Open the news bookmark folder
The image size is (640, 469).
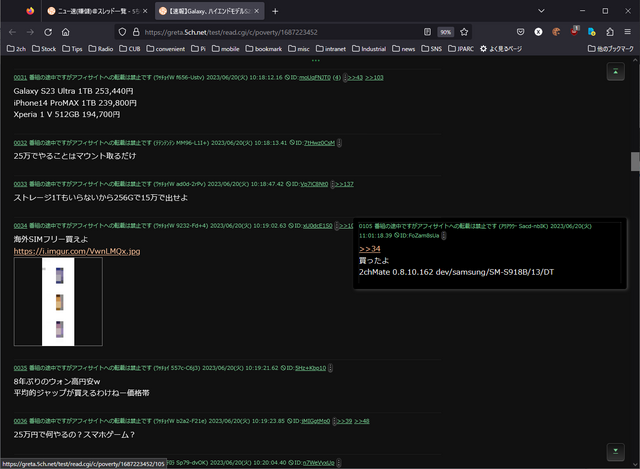click(404, 49)
